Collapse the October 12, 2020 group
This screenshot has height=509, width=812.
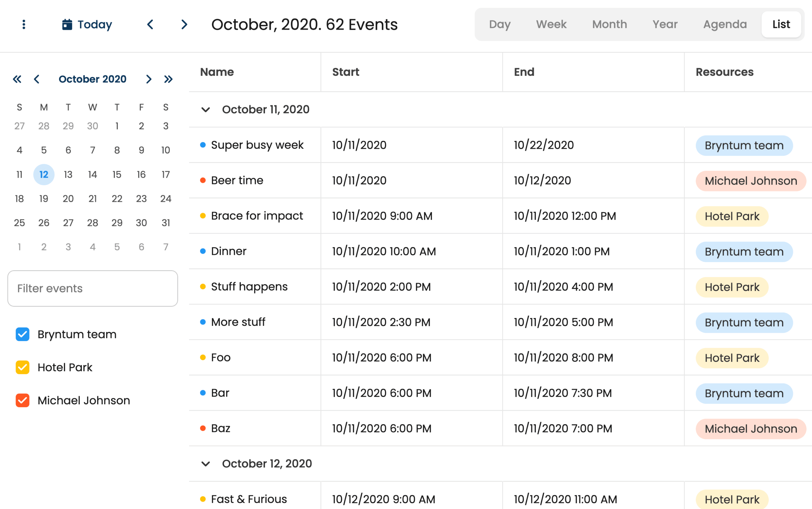pyautogui.click(x=206, y=464)
